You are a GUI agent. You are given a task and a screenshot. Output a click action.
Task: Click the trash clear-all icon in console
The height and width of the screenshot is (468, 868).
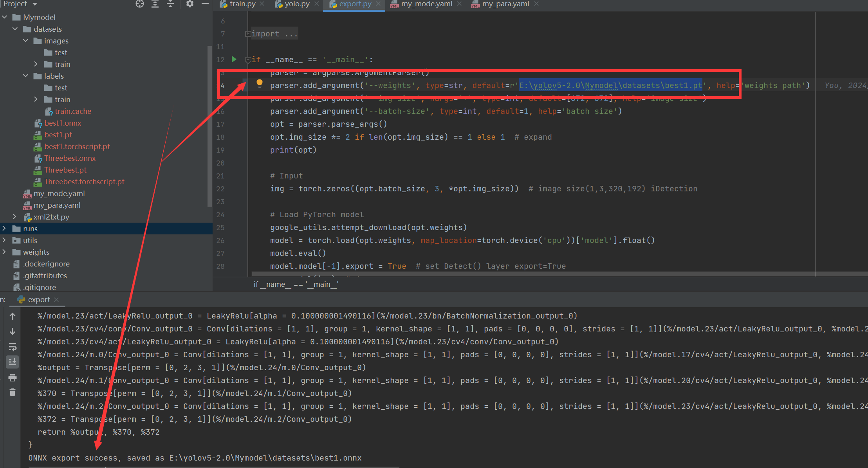coord(13,392)
